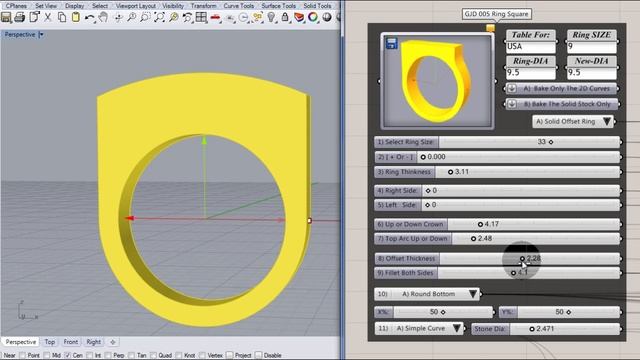Viewport: 640px width, 360px height.
Task: Enable the Vertex osnap checkbox
Action: [x=202, y=356]
